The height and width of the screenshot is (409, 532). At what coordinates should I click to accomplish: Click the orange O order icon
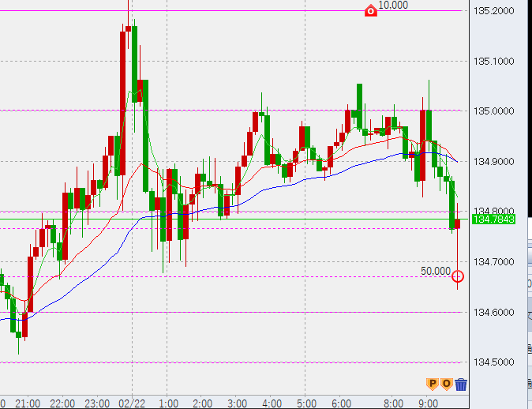pos(446,384)
